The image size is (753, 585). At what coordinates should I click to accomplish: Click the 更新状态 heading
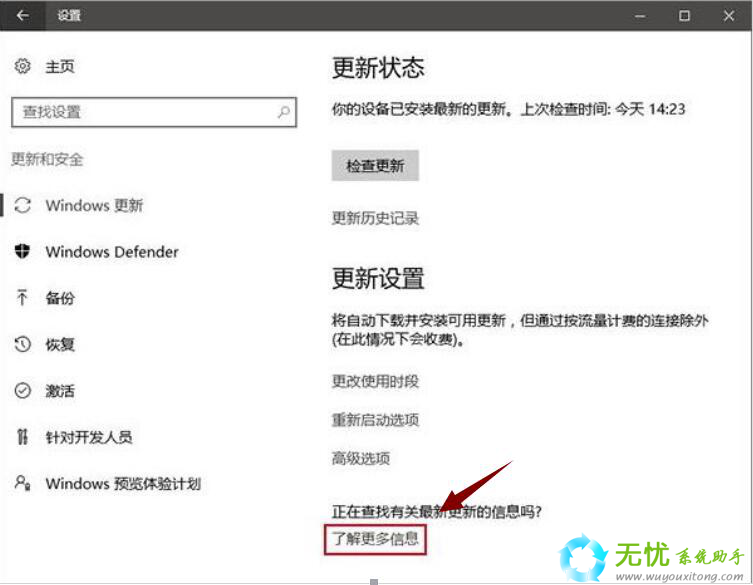click(378, 68)
